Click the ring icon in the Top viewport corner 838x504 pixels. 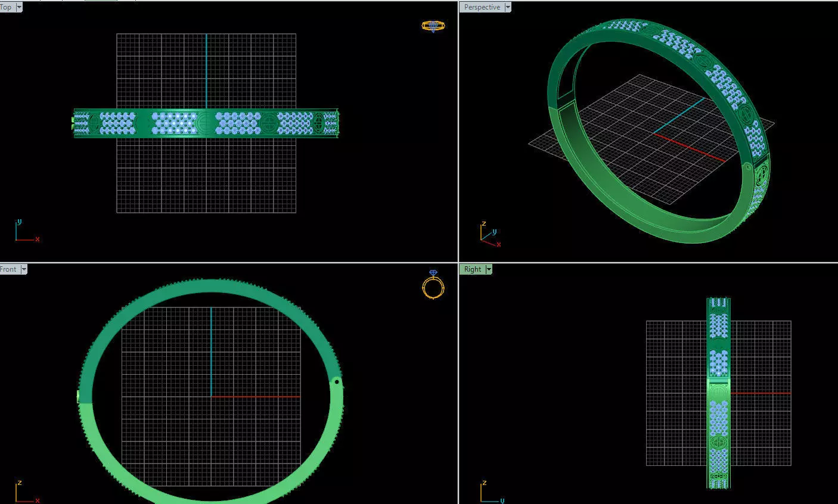click(x=433, y=26)
